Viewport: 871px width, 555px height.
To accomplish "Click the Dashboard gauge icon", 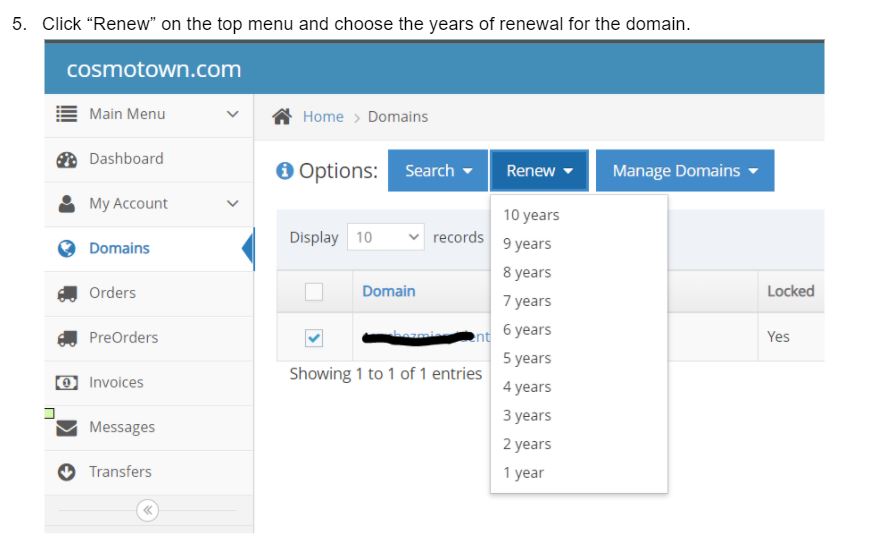I will pos(67,159).
